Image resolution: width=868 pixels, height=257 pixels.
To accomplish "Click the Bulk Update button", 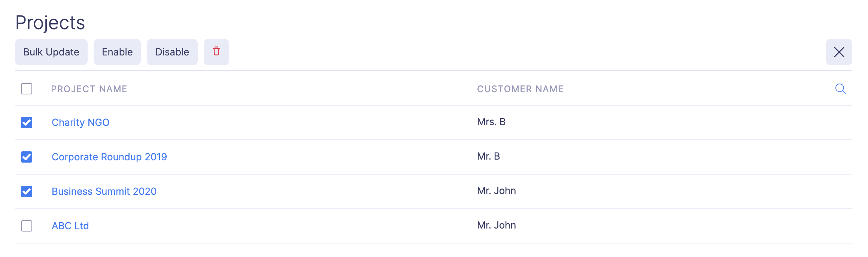I will pos(51,52).
